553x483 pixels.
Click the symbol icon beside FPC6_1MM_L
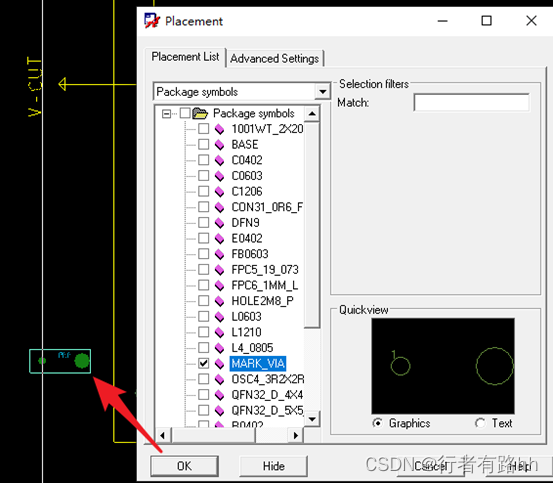pyautogui.click(x=219, y=285)
